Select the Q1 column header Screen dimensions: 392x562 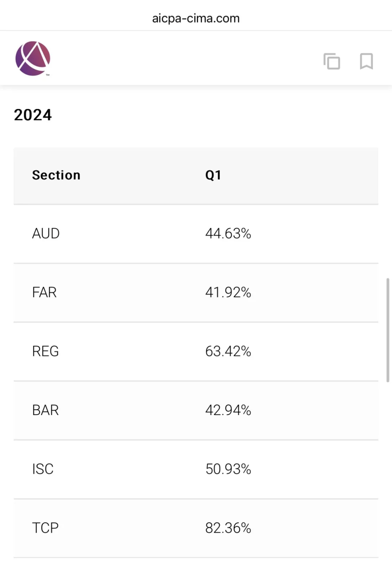coord(213,175)
